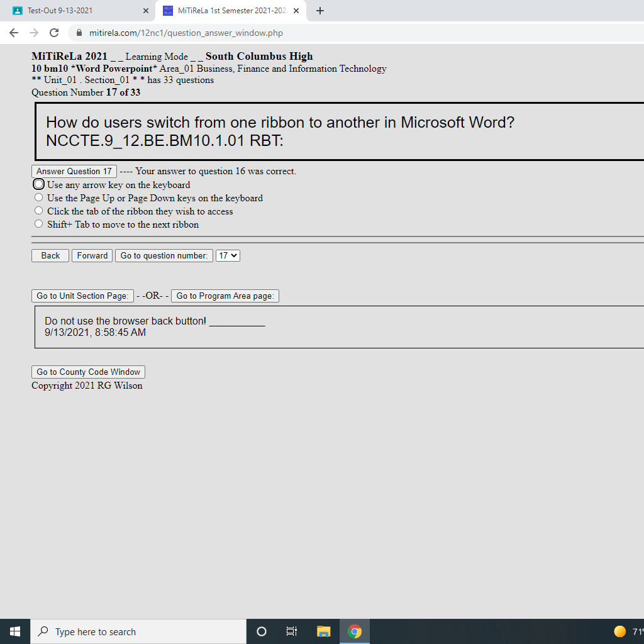644x644 pixels.
Task: Click 'Question Number 17 of 33' text
Action: point(86,92)
